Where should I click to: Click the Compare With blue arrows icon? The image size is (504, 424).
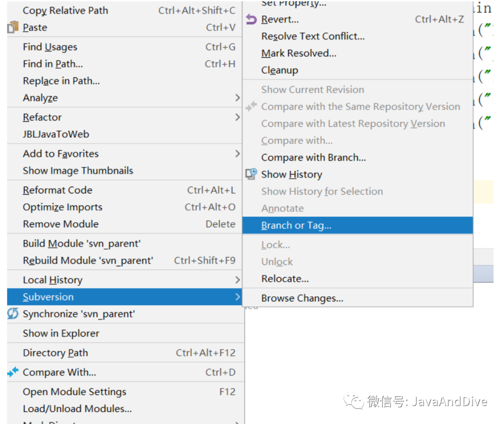coord(13,372)
